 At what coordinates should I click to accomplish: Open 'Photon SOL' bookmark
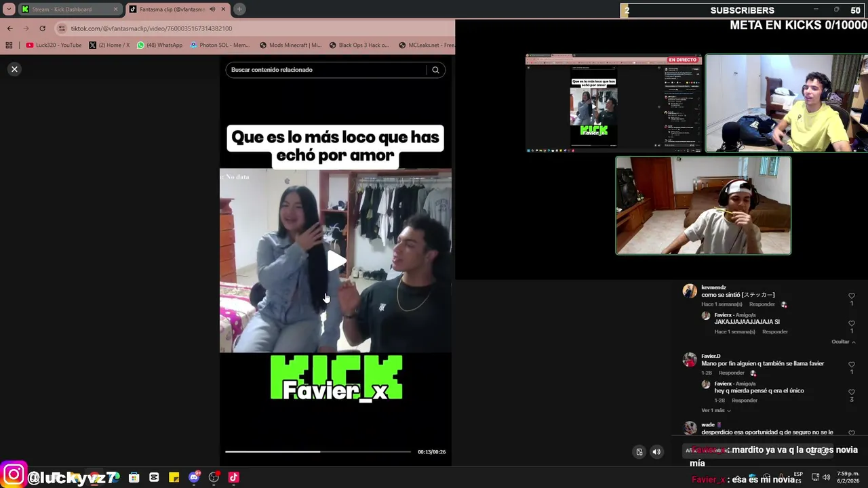click(x=220, y=45)
